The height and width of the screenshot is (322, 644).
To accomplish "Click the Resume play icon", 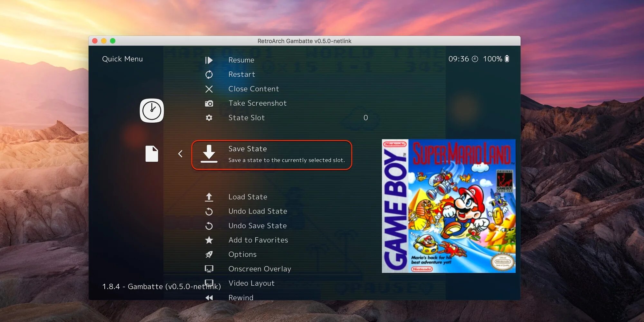I will 209,60.
